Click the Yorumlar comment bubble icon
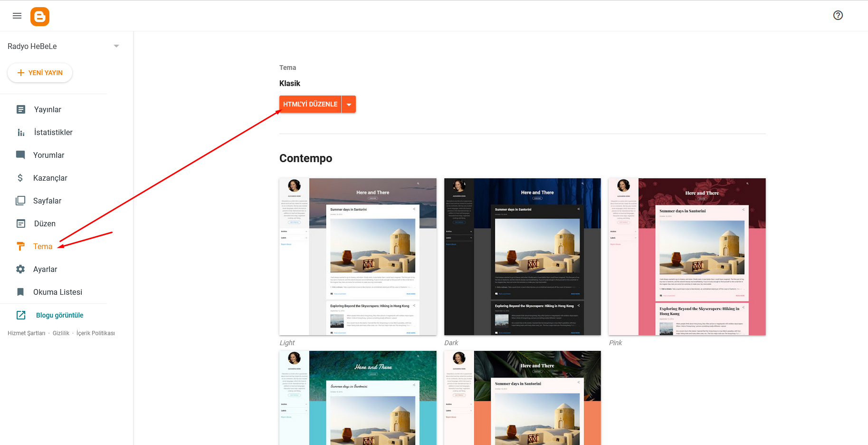 coord(20,155)
